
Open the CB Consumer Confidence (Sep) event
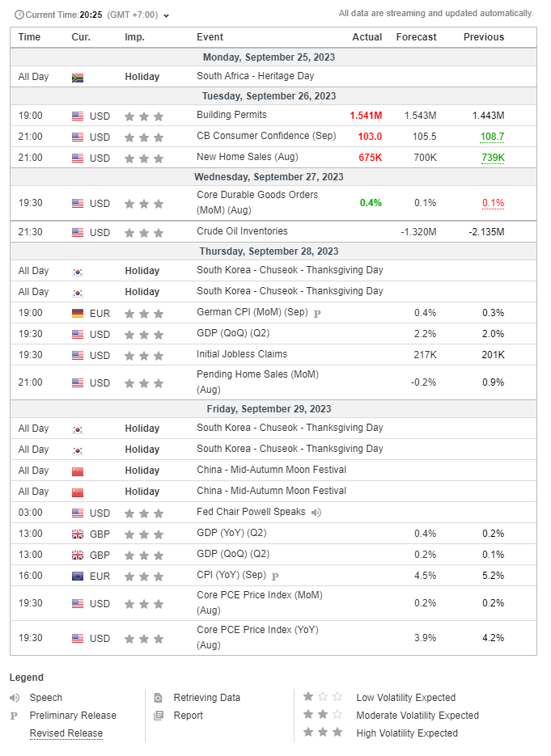tap(266, 136)
